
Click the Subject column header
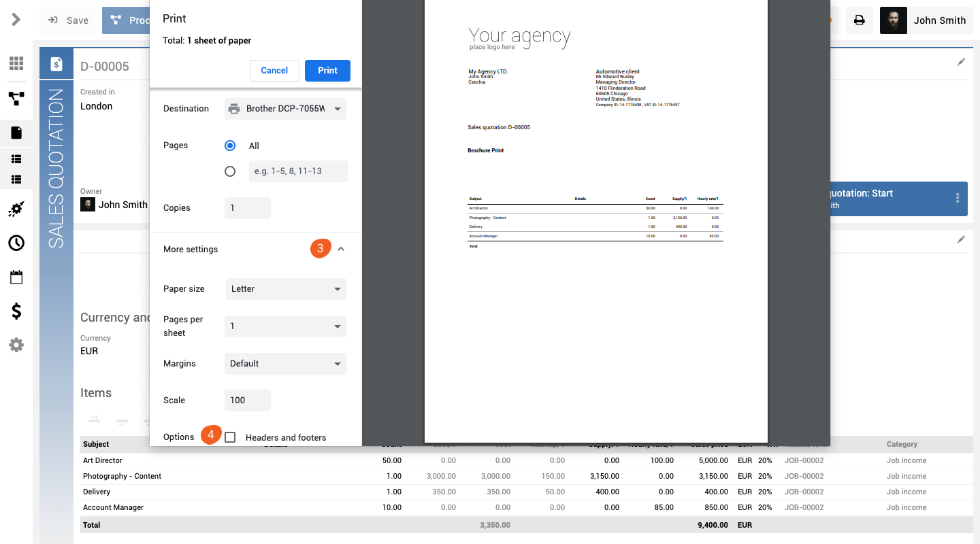coord(96,444)
